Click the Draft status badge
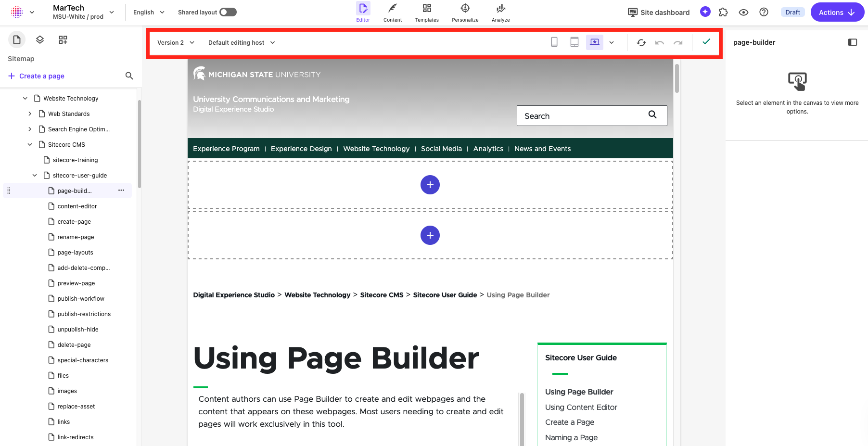This screenshot has width=868, height=446. tap(792, 12)
